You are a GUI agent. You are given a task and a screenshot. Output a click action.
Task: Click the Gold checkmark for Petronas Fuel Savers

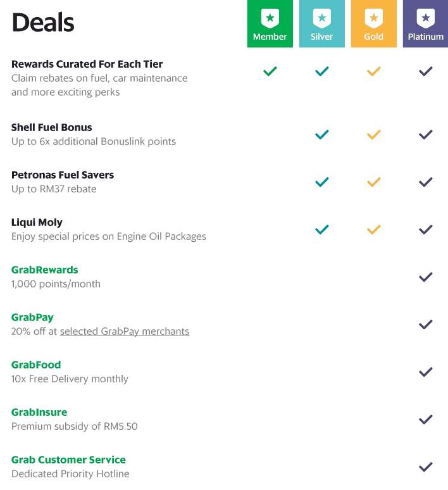click(373, 182)
